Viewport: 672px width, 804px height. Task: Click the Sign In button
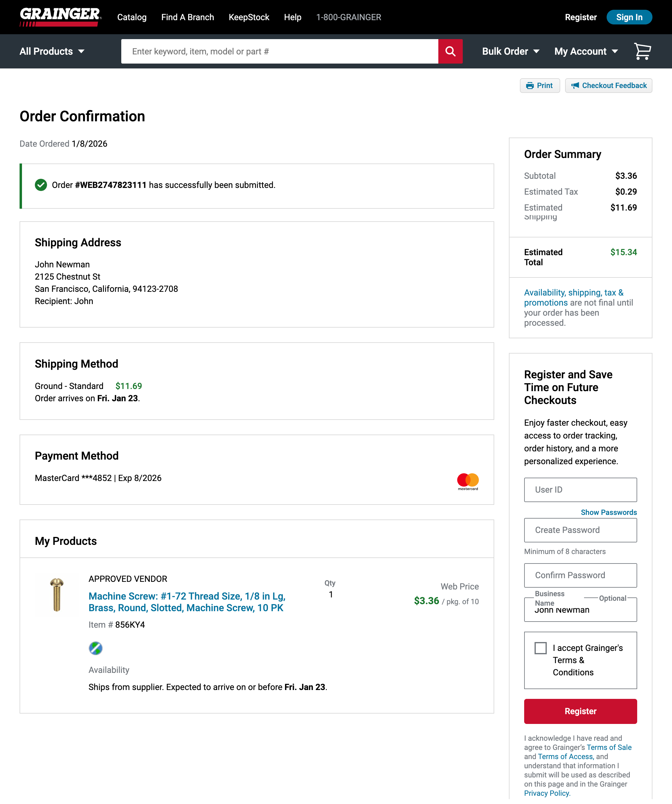tap(629, 17)
